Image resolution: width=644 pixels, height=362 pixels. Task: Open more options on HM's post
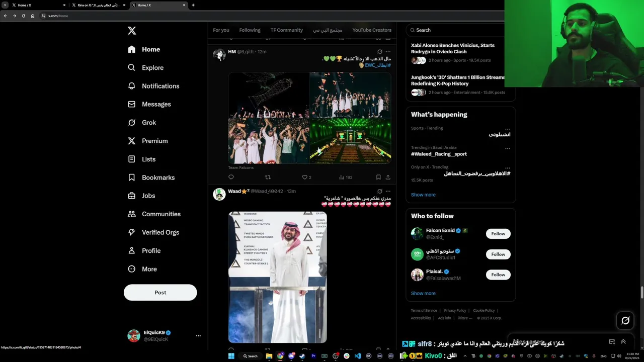(x=388, y=52)
